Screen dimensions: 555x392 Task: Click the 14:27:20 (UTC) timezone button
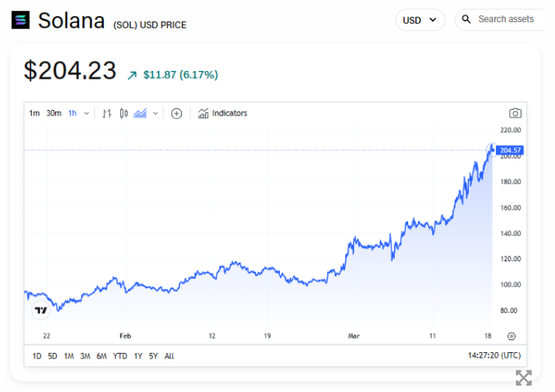494,356
